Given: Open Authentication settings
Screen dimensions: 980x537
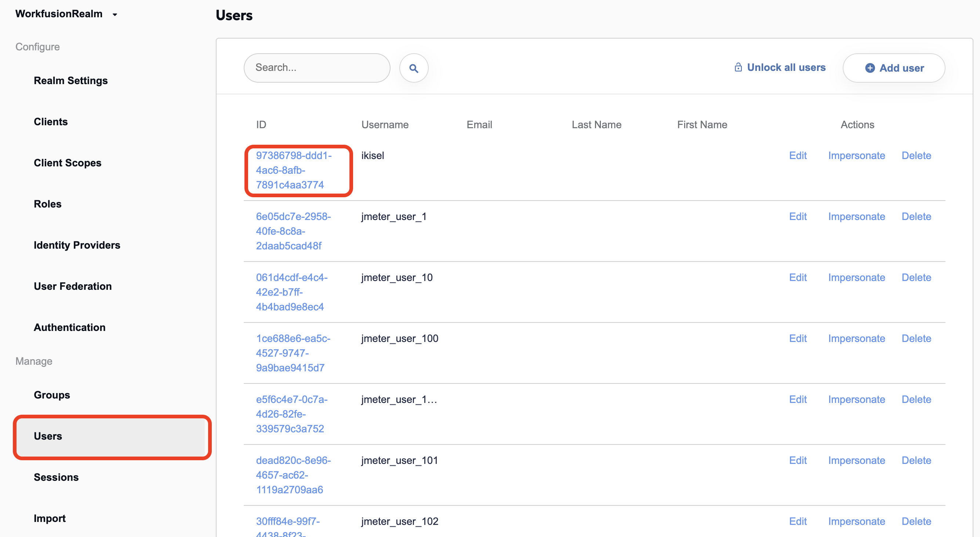Looking at the screenshot, I should click(70, 327).
